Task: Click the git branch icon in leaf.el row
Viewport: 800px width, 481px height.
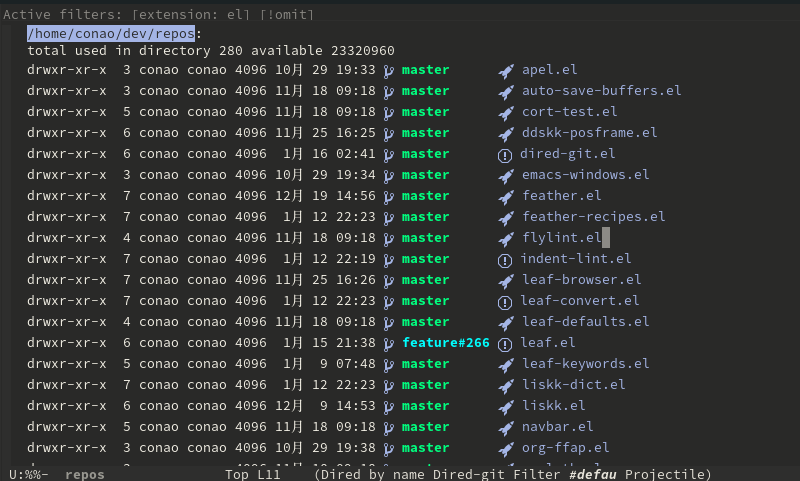Action: (x=389, y=344)
